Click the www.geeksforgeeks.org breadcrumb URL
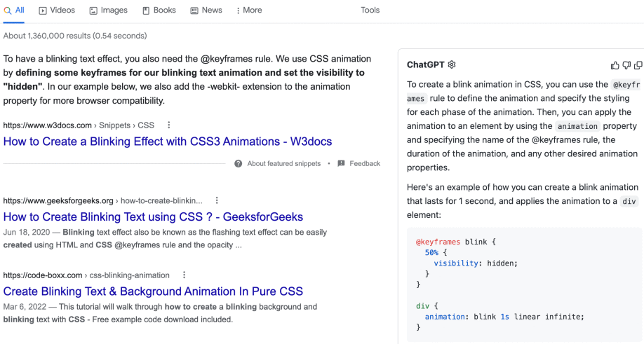644x344 pixels. tap(58, 200)
